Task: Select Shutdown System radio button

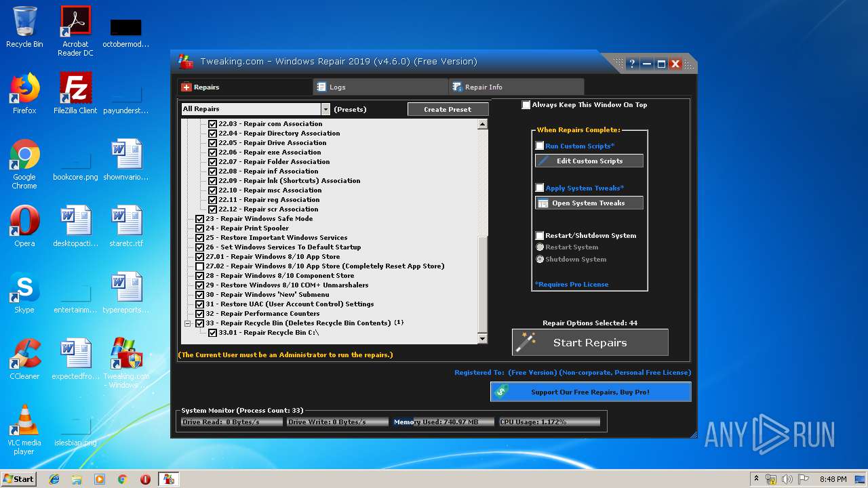Action: point(540,259)
